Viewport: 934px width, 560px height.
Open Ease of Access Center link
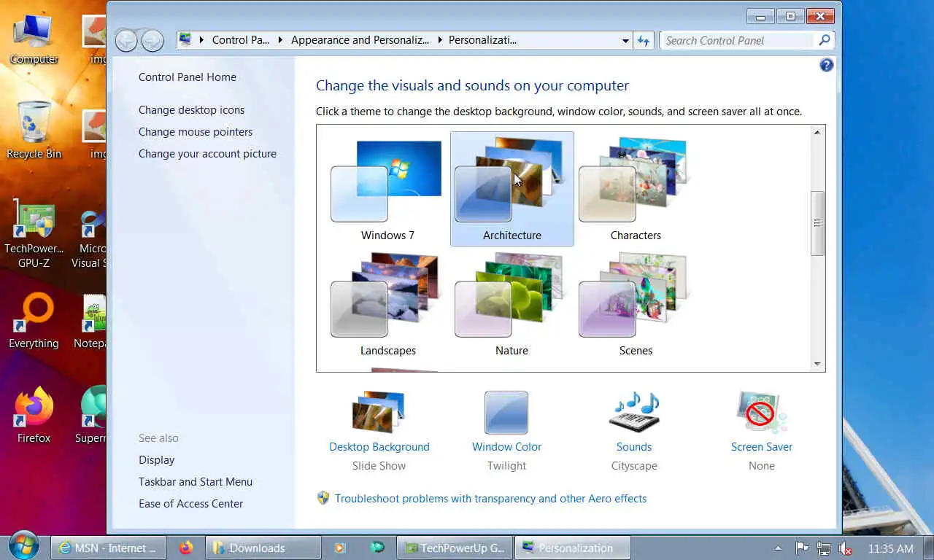(190, 504)
